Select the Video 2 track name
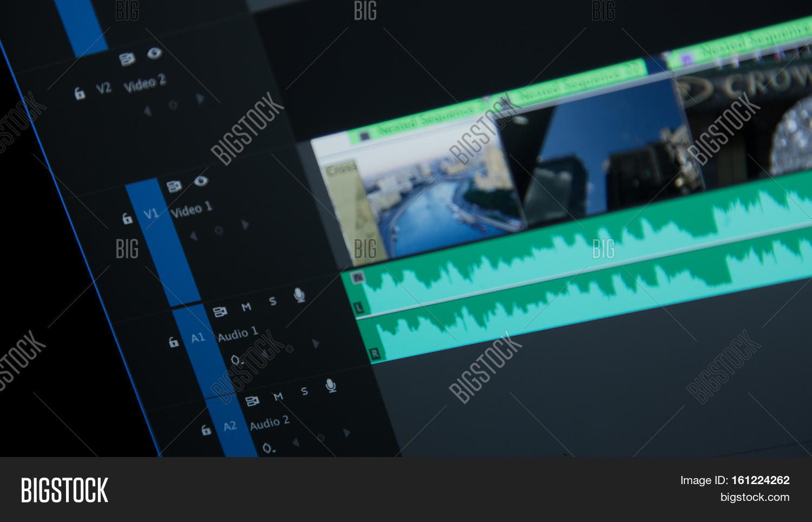 tap(145, 83)
